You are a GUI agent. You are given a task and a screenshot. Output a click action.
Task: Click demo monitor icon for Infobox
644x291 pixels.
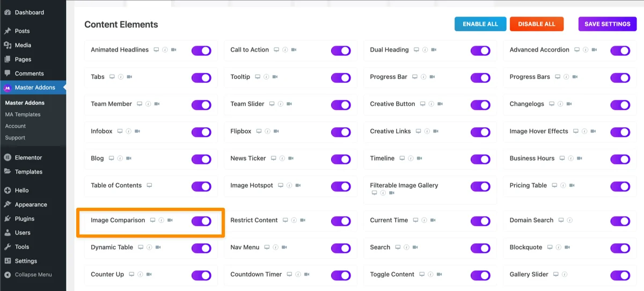coord(120,132)
